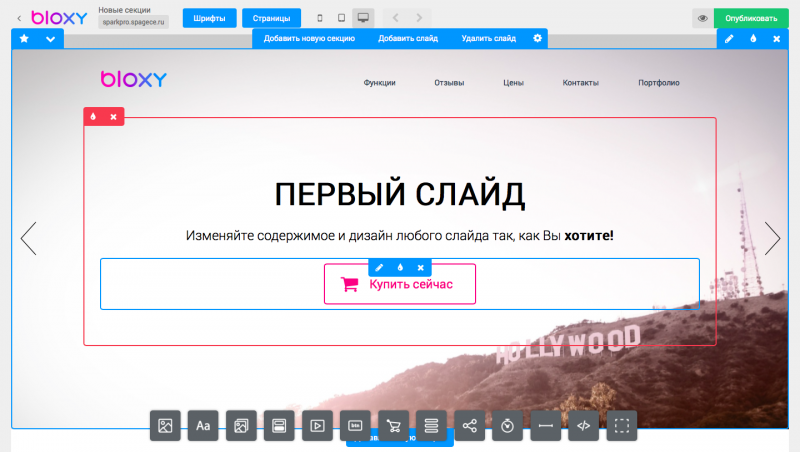Image resolution: width=800 pixels, height=452 pixels.
Task: Click 'Добавить слайд' in the section bar
Action: tap(408, 38)
